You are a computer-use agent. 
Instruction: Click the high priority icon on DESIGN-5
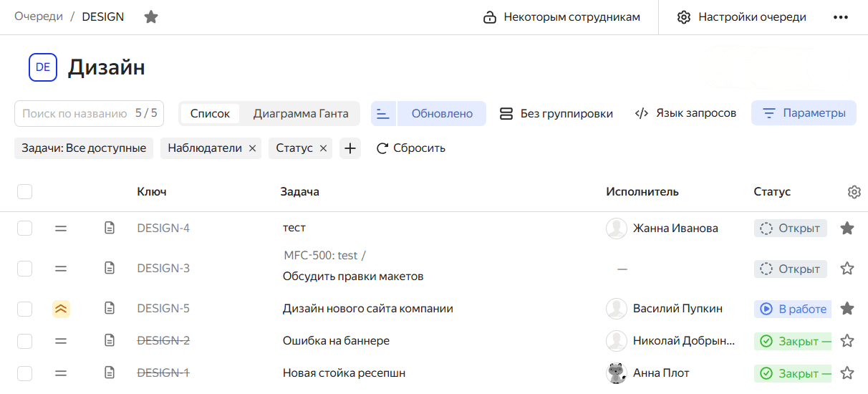click(61, 309)
